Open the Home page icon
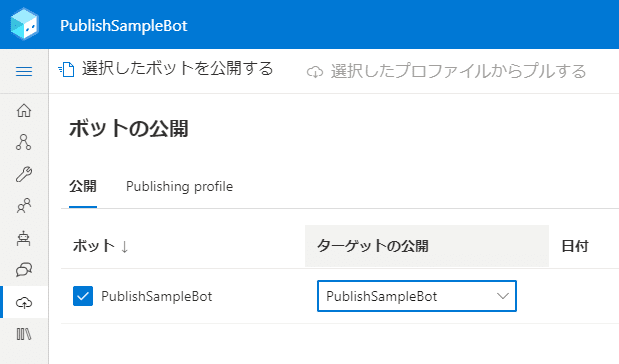 pyautogui.click(x=24, y=110)
